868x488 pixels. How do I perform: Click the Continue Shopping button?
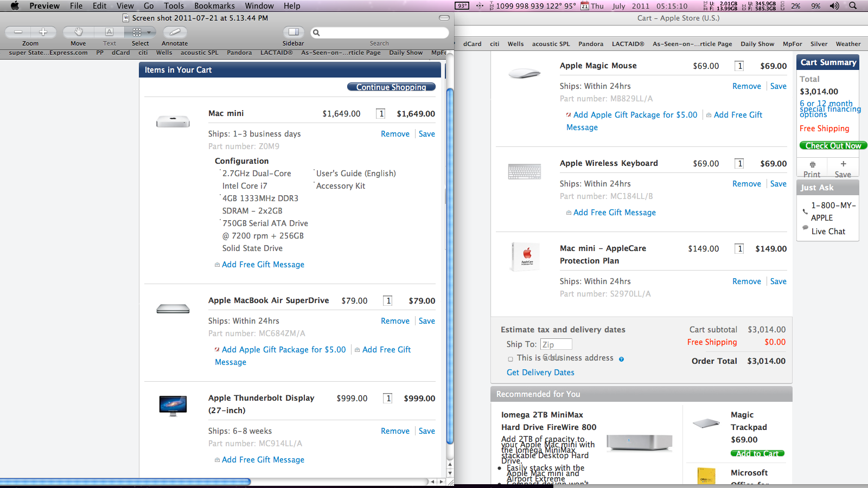click(391, 87)
